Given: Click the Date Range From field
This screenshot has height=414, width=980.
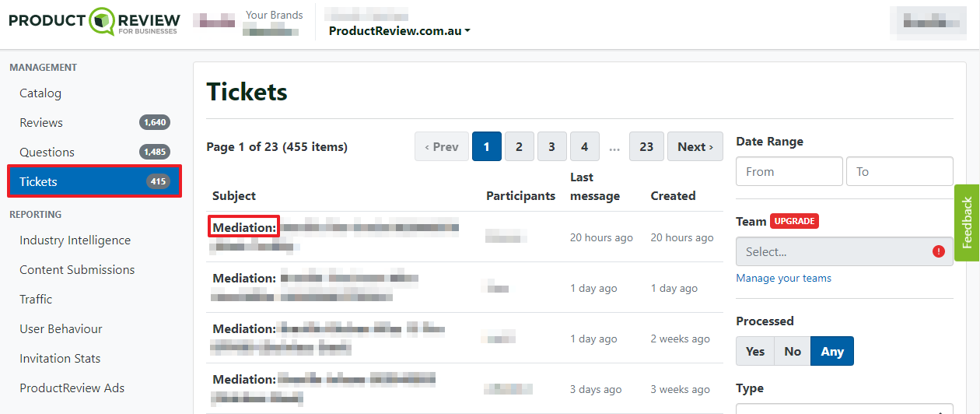Looking at the screenshot, I should click(x=789, y=171).
